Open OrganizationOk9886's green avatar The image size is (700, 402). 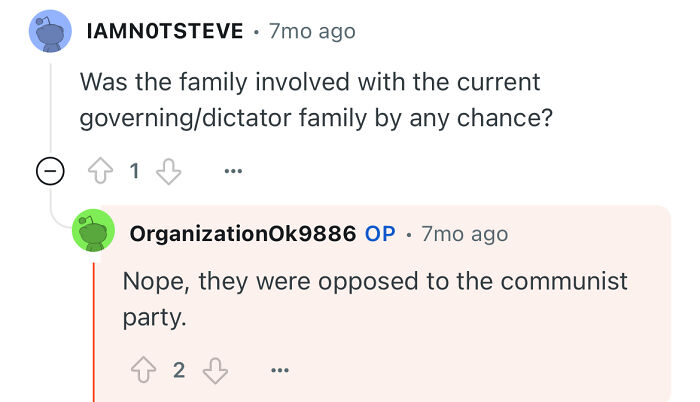click(93, 230)
